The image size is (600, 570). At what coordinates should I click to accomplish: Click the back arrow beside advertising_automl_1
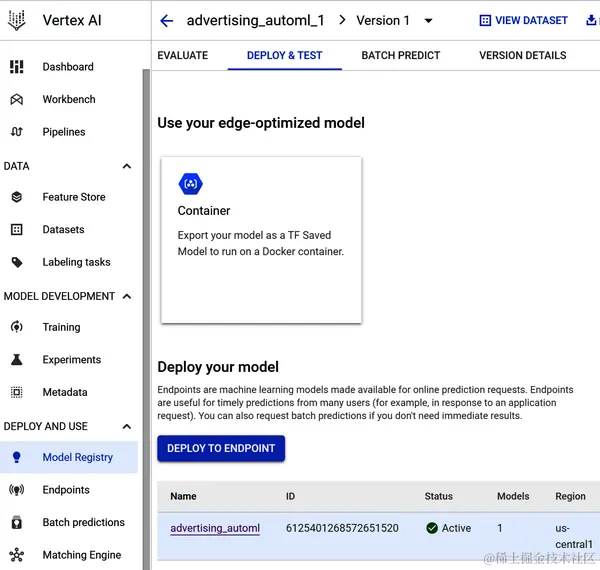point(167,21)
